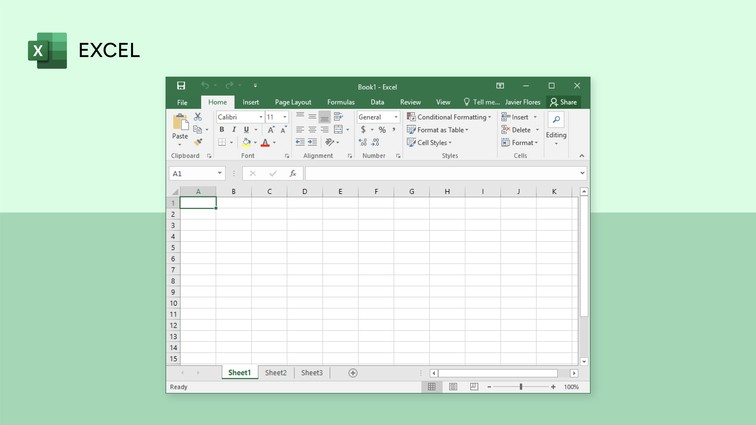Click Ribbon Display Options icon in title bar
Image resolution: width=756 pixels, height=425 pixels.
pos(500,86)
